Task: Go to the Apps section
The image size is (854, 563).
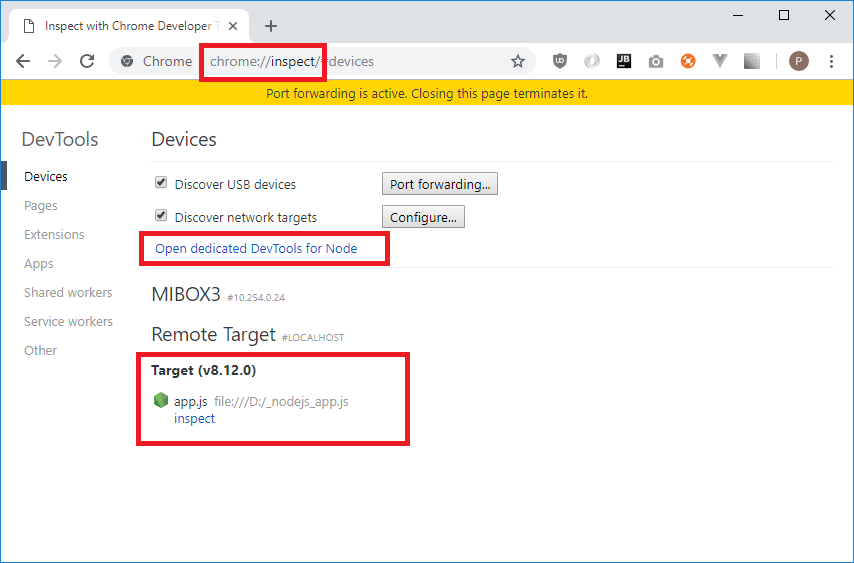Action: pyautogui.click(x=39, y=264)
